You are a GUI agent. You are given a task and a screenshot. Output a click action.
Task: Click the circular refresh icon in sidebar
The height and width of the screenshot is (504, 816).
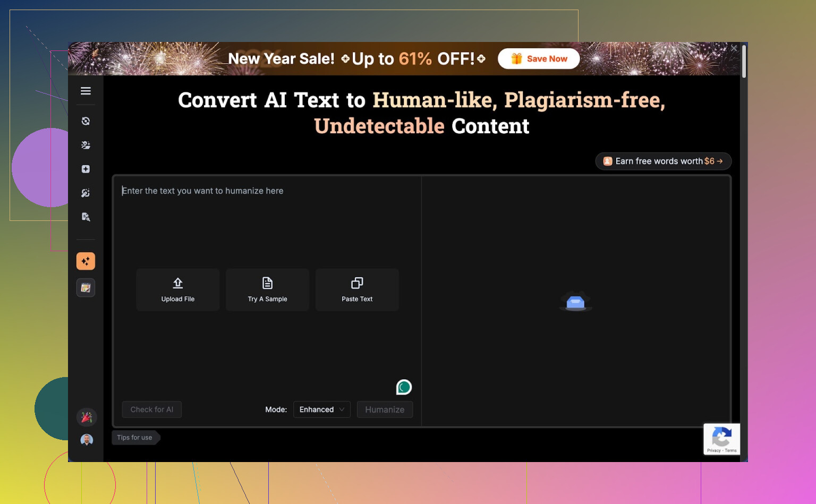point(86,121)
